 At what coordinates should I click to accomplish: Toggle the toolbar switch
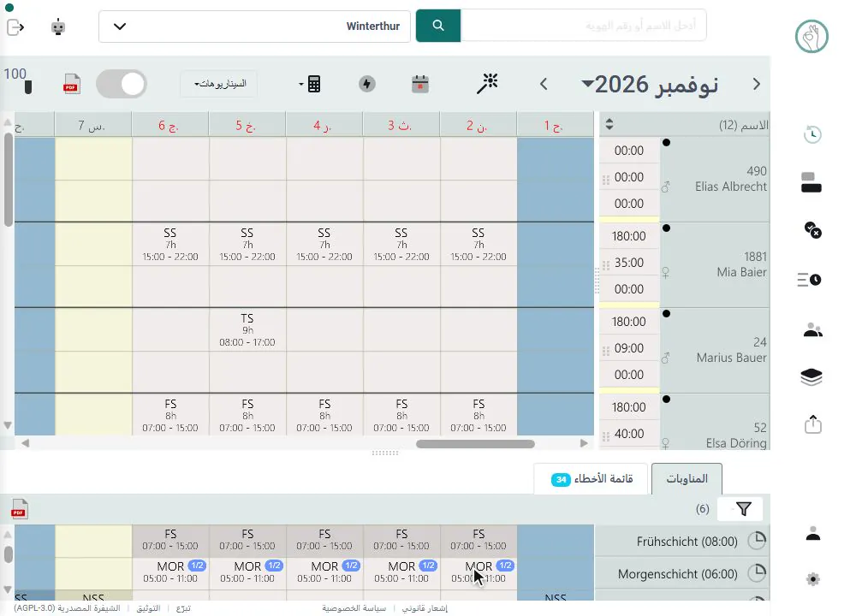tap(122, 84)
